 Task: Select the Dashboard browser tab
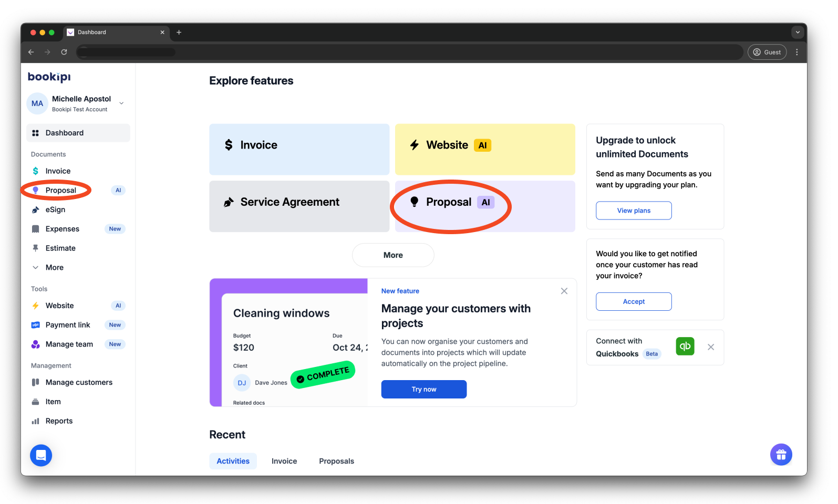116,32
